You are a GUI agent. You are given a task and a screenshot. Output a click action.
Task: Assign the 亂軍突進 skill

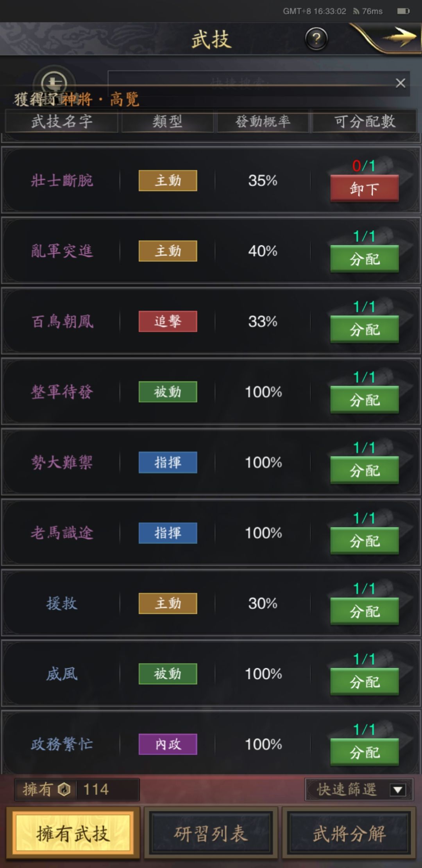click(364, 259)
